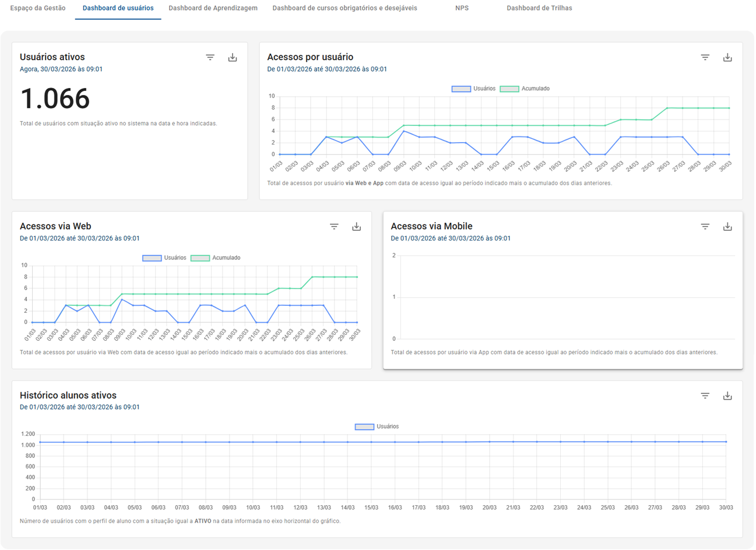Download the Acessos via Mobile data
This screenshot has width=756, height=550.
727,226
